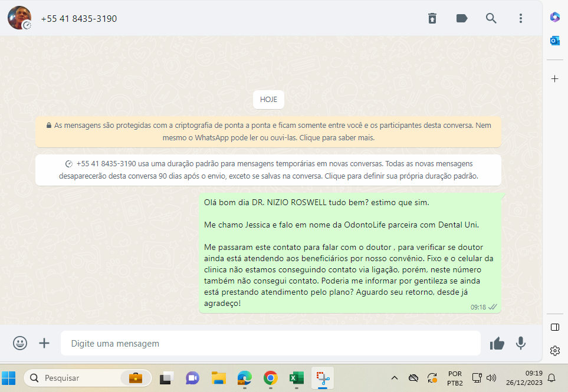Open the emoji picker smiley icon

[x=20, y=343]
